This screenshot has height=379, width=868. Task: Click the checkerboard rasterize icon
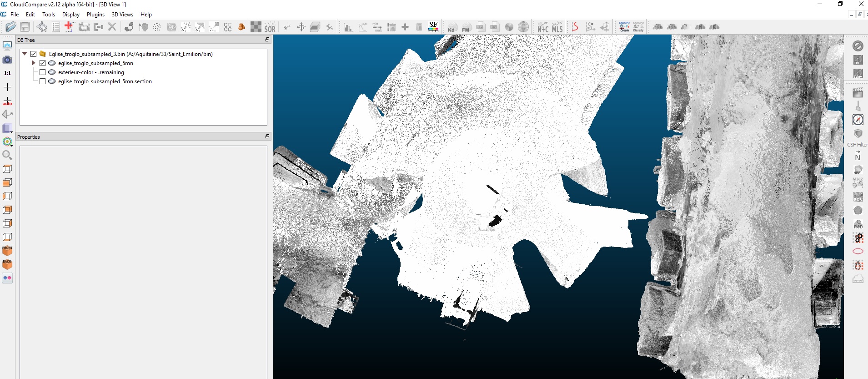pos(256,27)
